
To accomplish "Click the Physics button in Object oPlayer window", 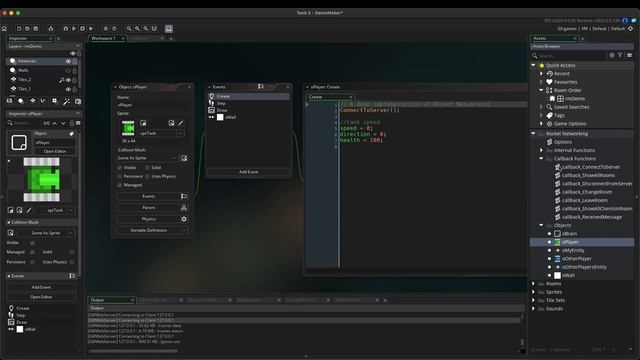I will 149,219.
